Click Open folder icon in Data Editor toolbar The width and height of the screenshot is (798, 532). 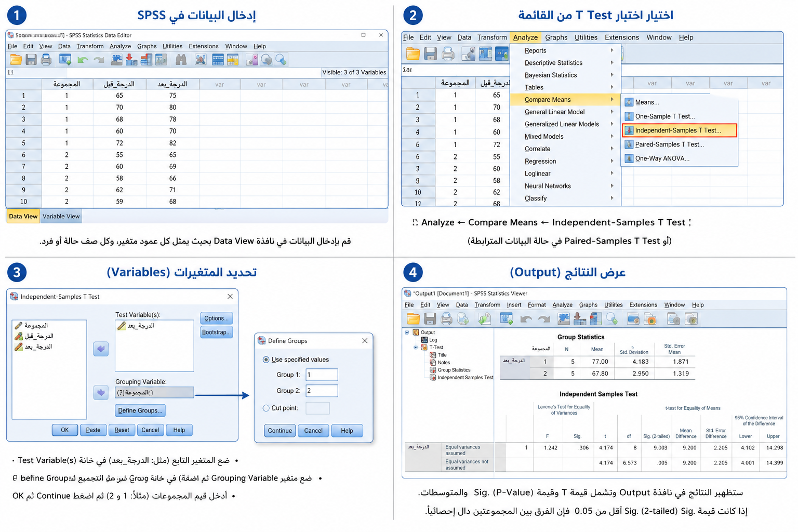pyautogui.click(x=16, y=60)
